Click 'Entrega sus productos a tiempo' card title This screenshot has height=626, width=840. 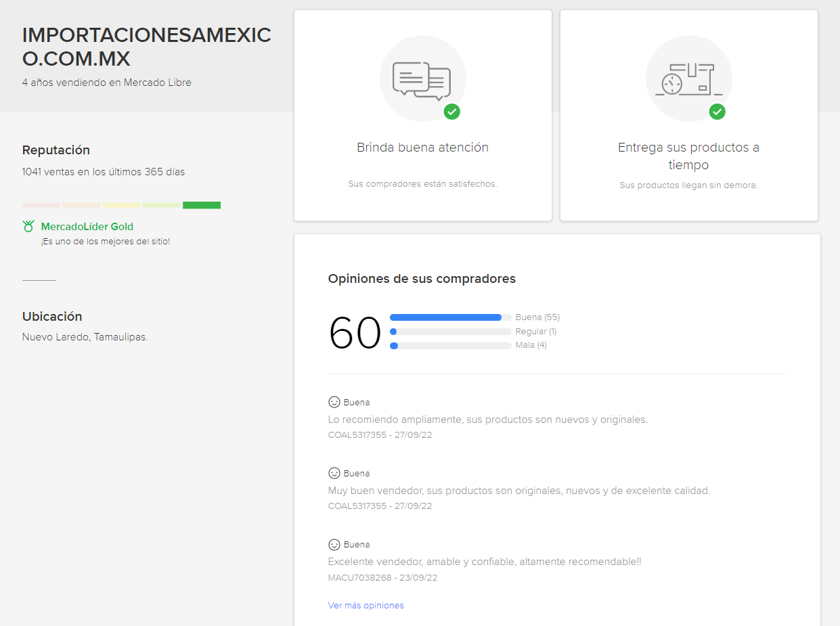coord(689,156)
